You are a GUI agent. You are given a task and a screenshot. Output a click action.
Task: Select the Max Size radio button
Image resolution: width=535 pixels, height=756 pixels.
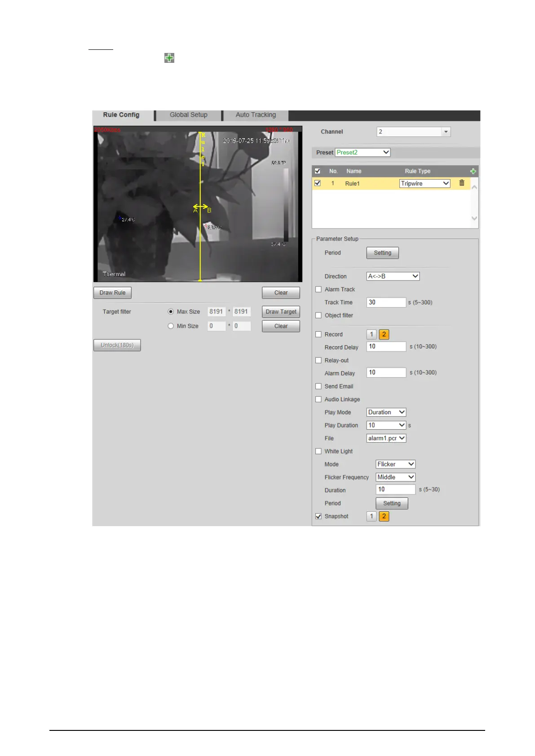(x=171, y=312)
